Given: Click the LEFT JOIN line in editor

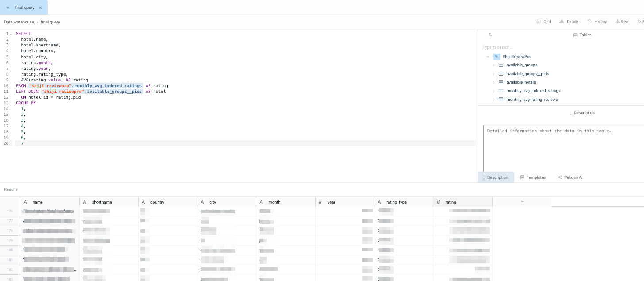Looking at the screenshot, I should [x=91, y=92].
